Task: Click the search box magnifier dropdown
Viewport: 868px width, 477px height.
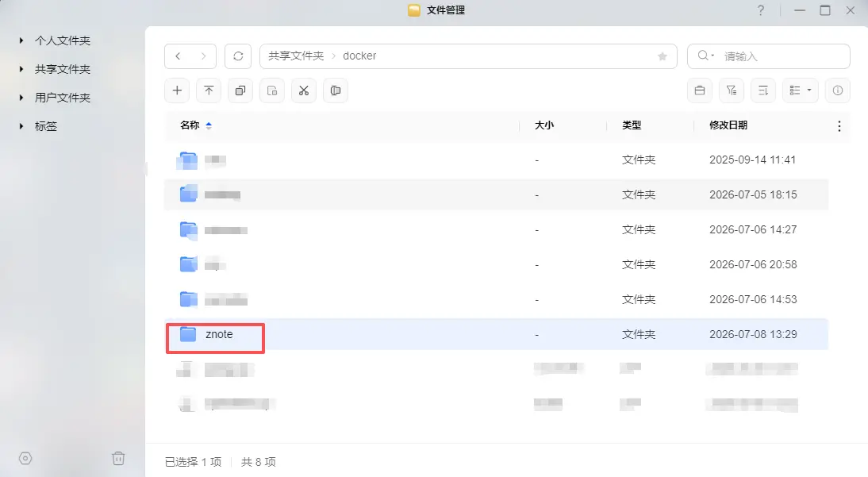Action: pyautogui.click(x=705, y=56)
